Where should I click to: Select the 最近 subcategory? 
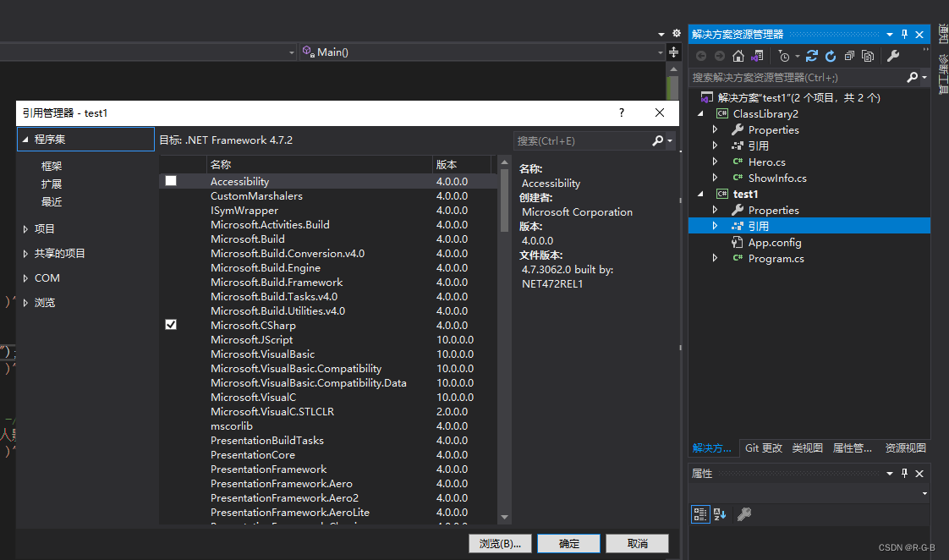click(x=52, y=201)
